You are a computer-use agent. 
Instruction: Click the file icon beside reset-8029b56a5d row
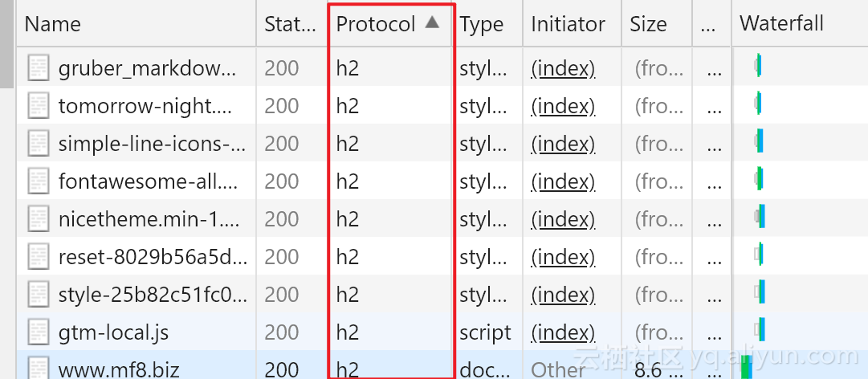coord(39,256)
